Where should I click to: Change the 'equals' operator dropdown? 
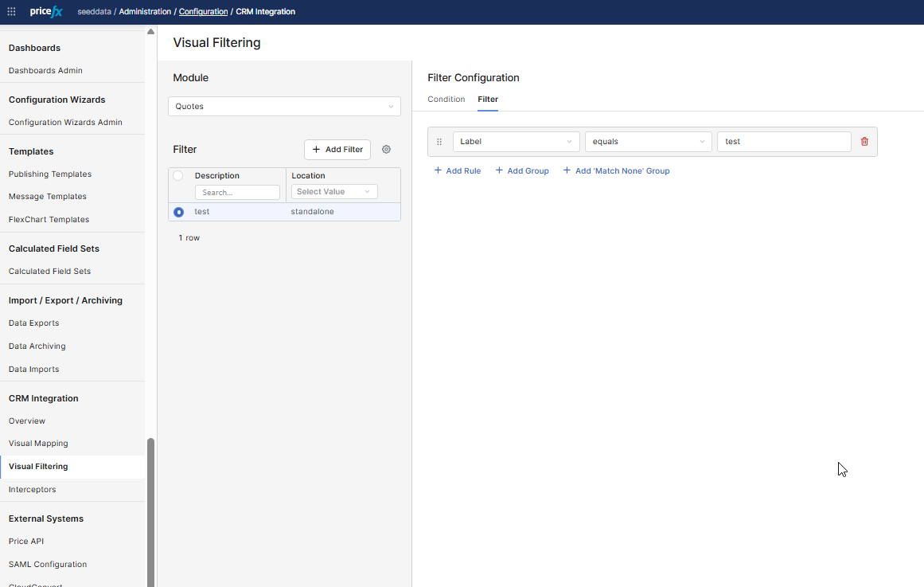tap(648, 142)
